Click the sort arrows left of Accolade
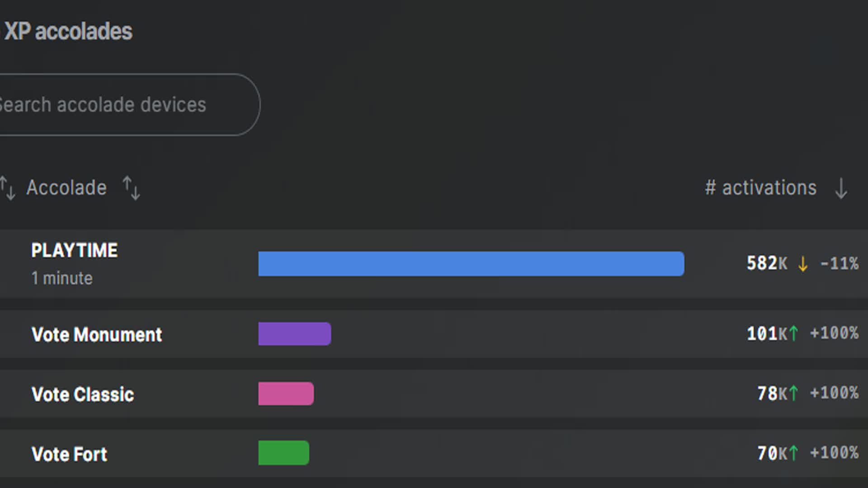The width and height of the screenshot is (868, 488). (7, 188)
